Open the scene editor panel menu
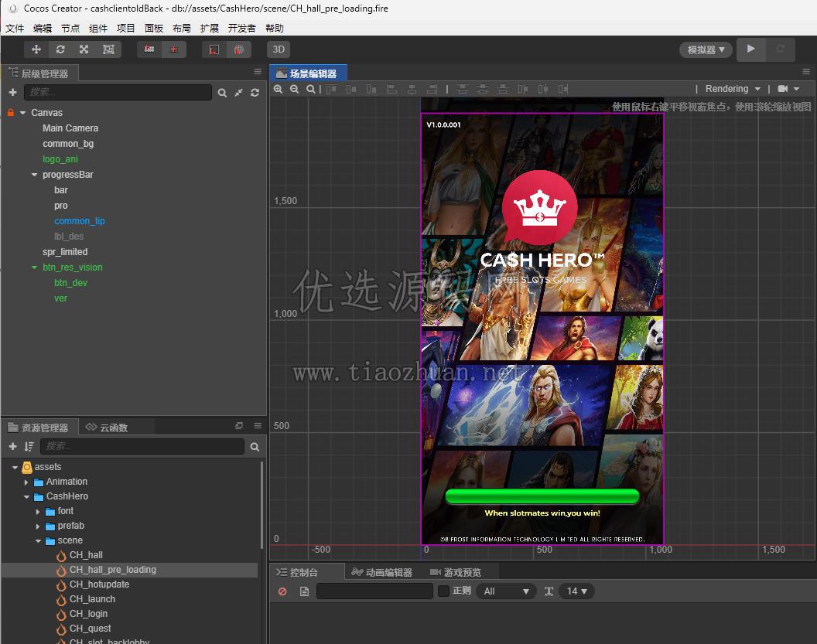 click(806, 72)
